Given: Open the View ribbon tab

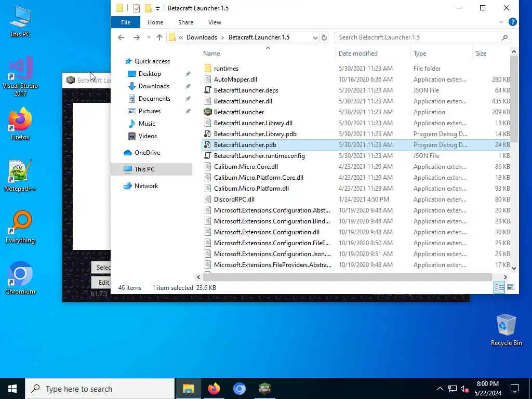Looking at the screenshot, I should [x=215, y=22].
